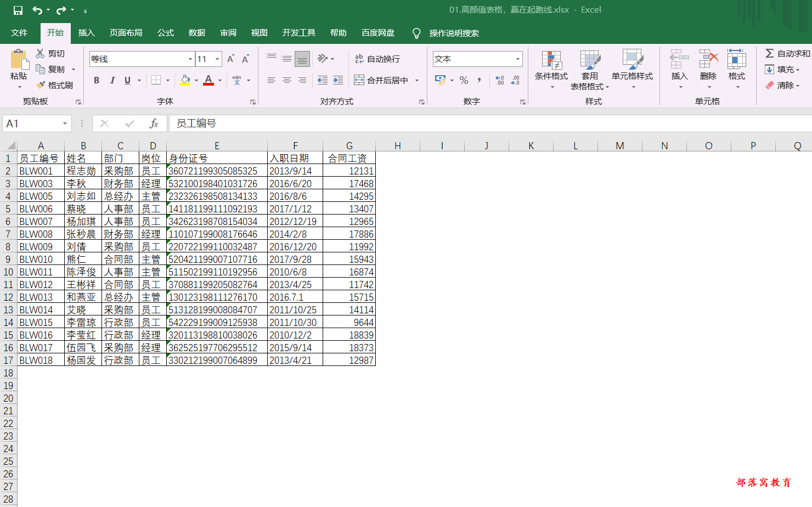Open the number format dropdown (文本)

pos(518,59)
